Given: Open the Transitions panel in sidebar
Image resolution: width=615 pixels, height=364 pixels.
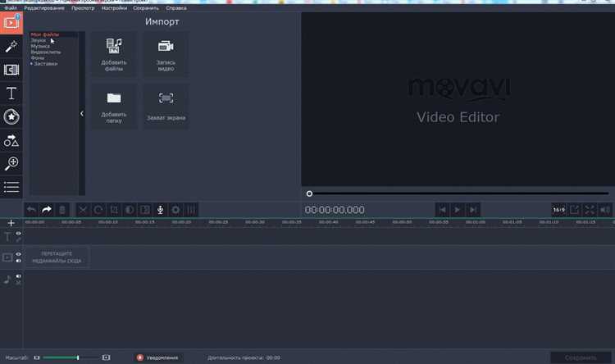Looking at the screenshot, I should [11, 70].
